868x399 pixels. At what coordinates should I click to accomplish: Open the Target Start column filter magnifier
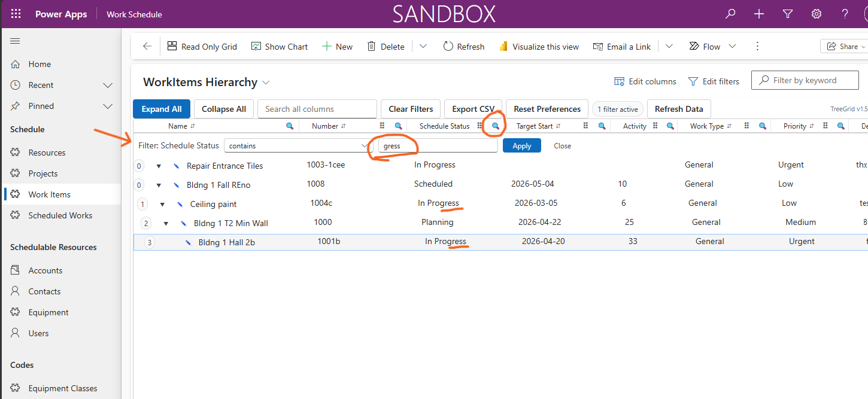click(x=602, y=126)
